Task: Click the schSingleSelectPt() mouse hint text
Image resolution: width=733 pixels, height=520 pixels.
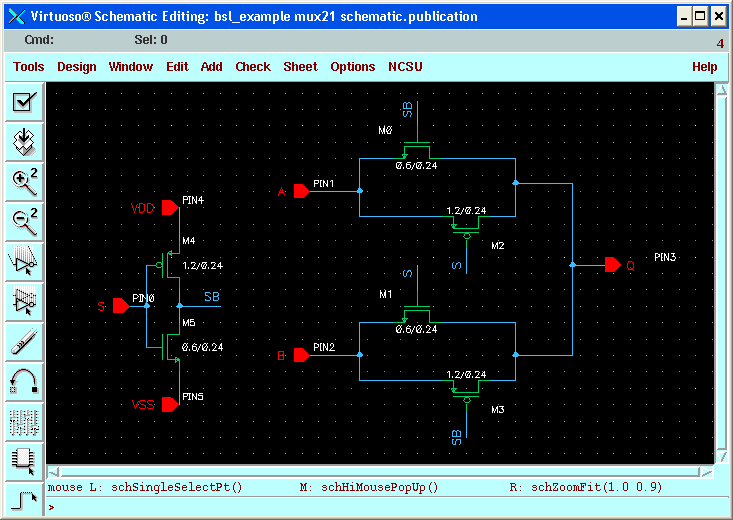Action: click(177, 487)
